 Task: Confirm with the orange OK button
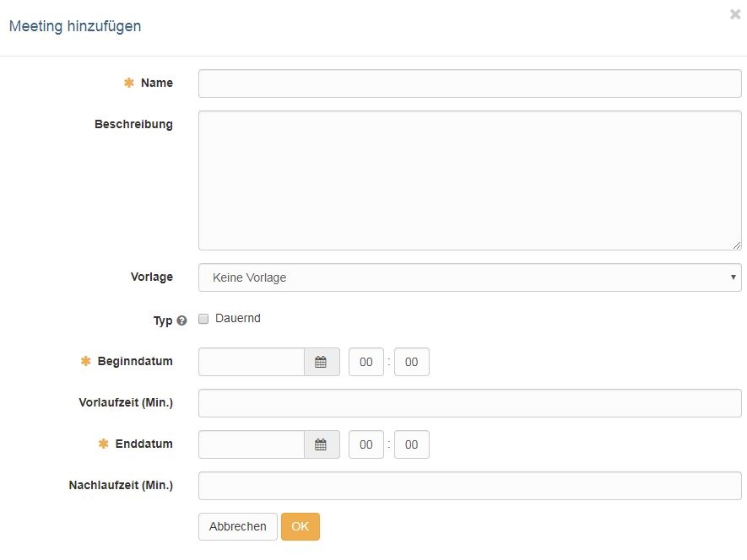coord(300,526)
